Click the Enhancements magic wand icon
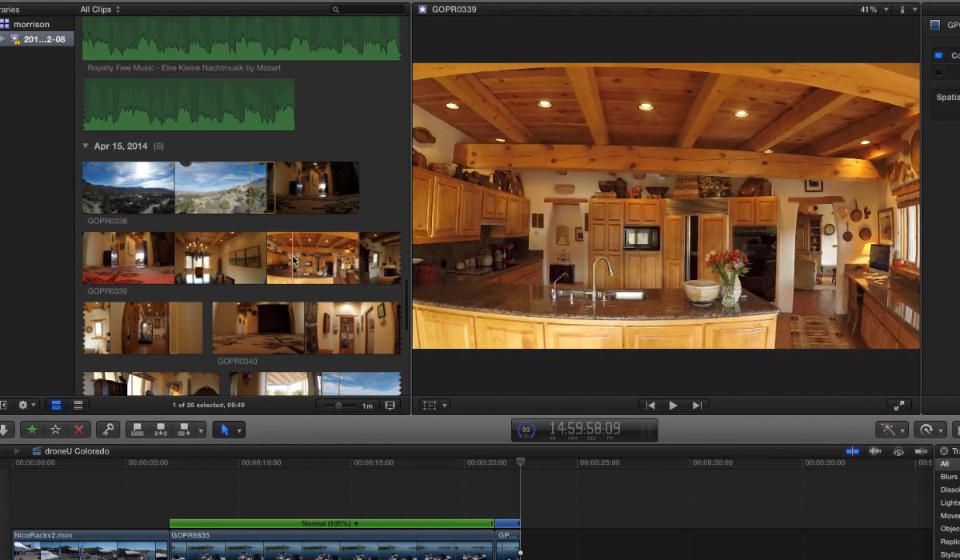 (886, 430)
